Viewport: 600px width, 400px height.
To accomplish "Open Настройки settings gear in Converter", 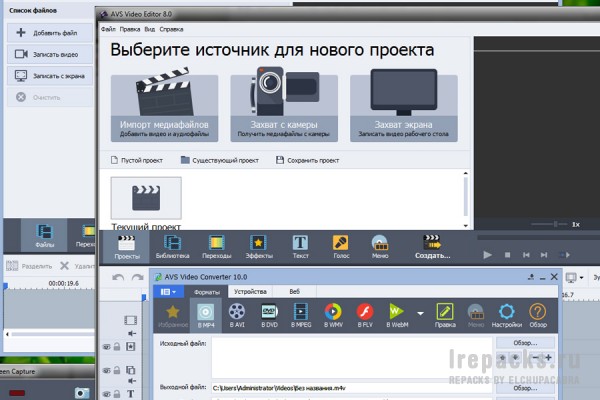I will pyautogui.click(x=507, y=315).
